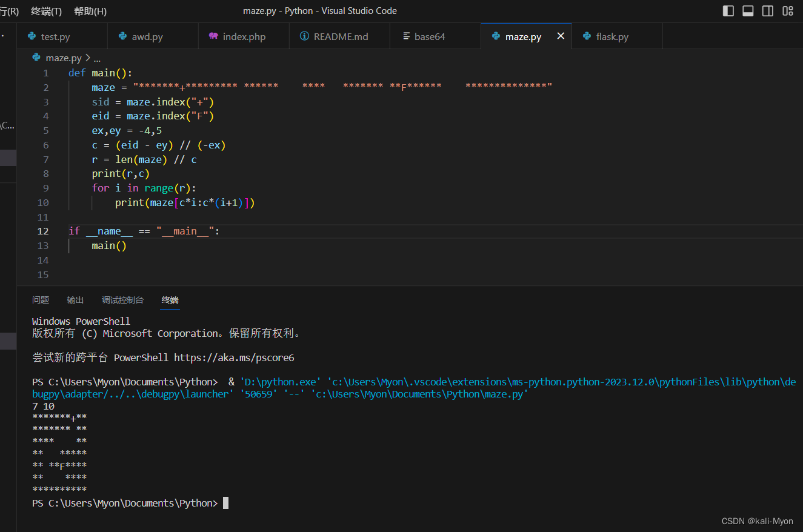Click 'if __name__ == "__main__":' line

click(144, 231)
